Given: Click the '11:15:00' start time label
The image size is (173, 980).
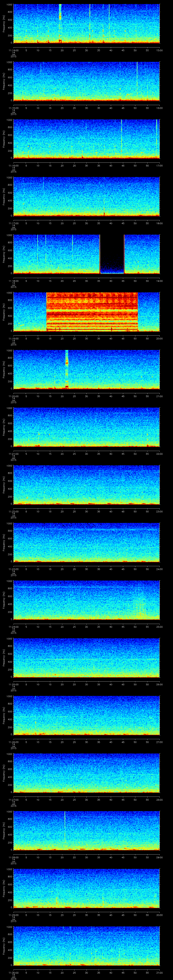Looking at the screenshot, I should pyautogui.click(x=13, y=108).
